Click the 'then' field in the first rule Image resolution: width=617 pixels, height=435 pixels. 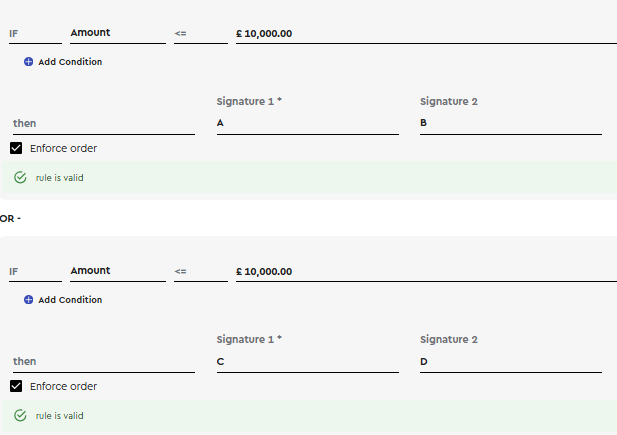click(x=104, y=124)
